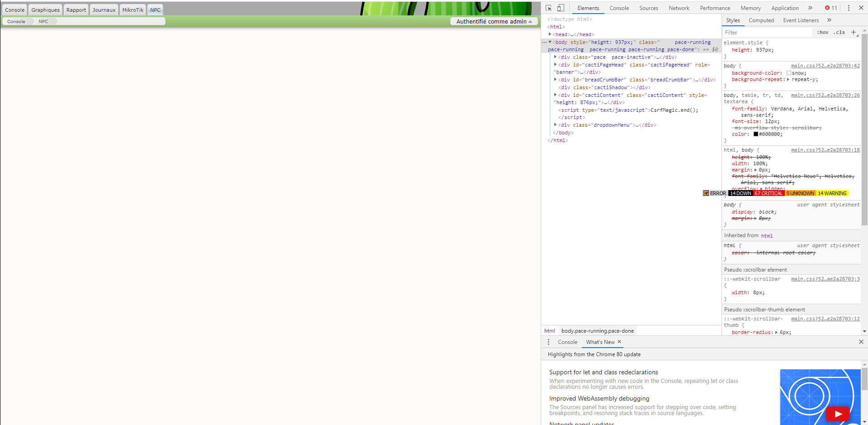Open the Cacti Graphiques tab
Image resolution: width=868 pixels, height=425 pixels.
(x=46, y=10)
